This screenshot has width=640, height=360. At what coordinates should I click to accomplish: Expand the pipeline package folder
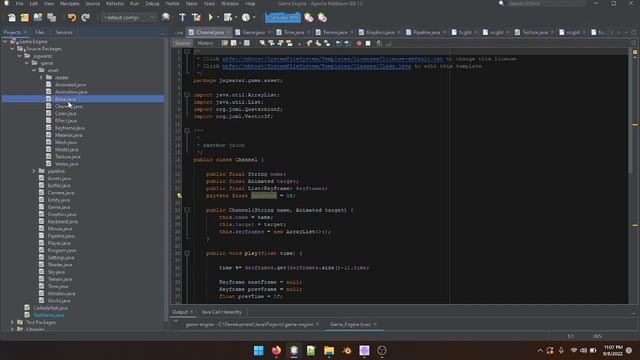coord(34,171)
